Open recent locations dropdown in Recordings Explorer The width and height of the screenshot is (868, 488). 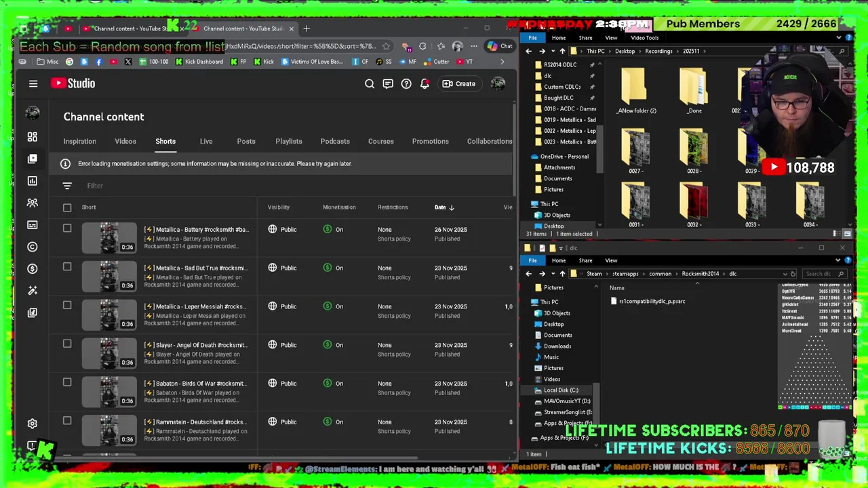tap(552, 51)
